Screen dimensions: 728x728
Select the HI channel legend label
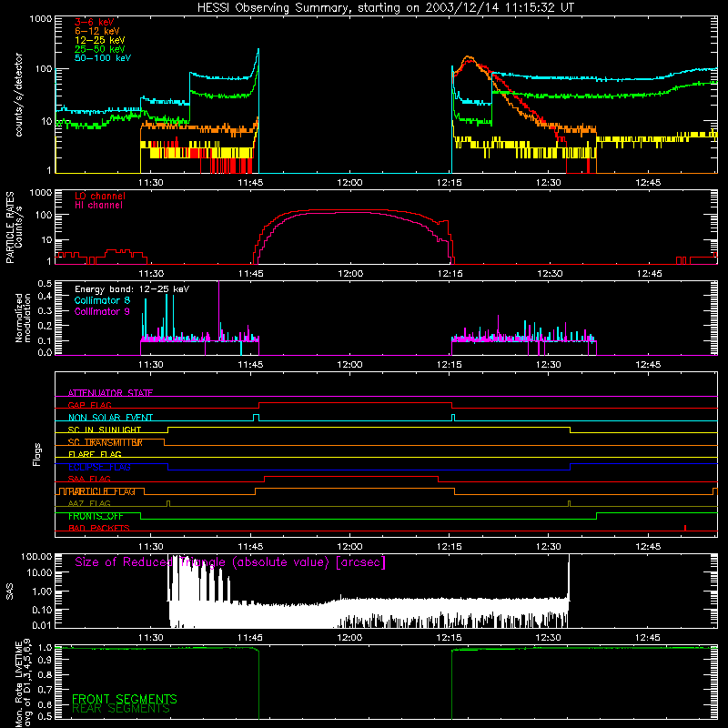[98, 206]
